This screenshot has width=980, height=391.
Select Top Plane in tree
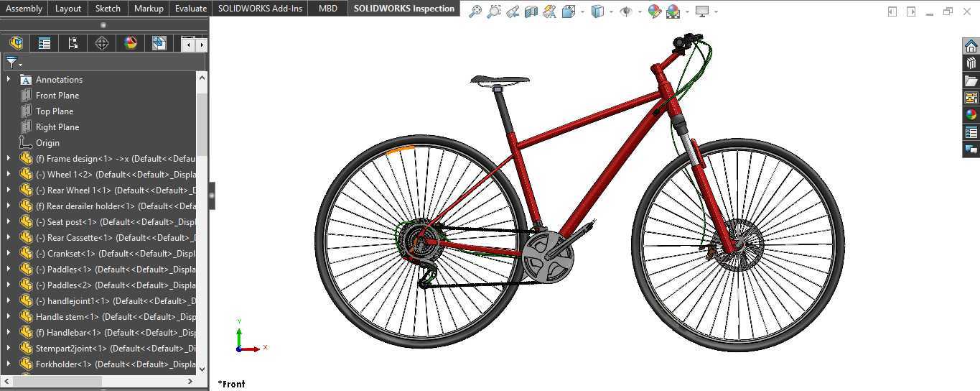pyautogui.click(x=55, y=111)
